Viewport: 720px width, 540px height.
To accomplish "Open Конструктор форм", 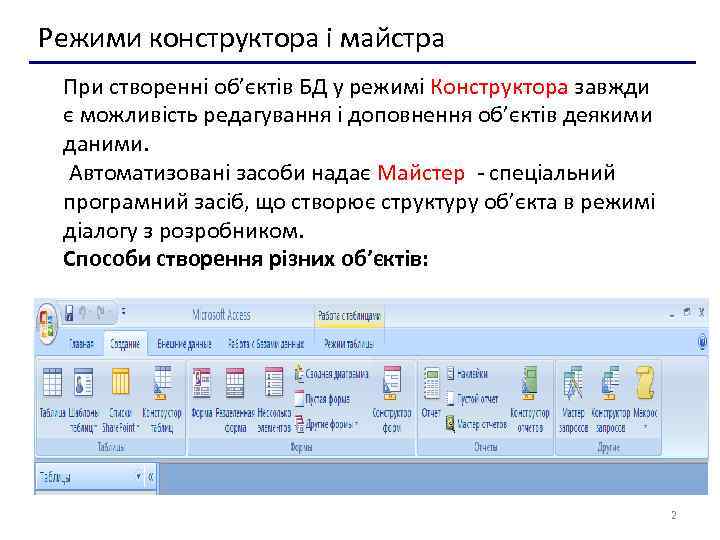I will [392, 399].
